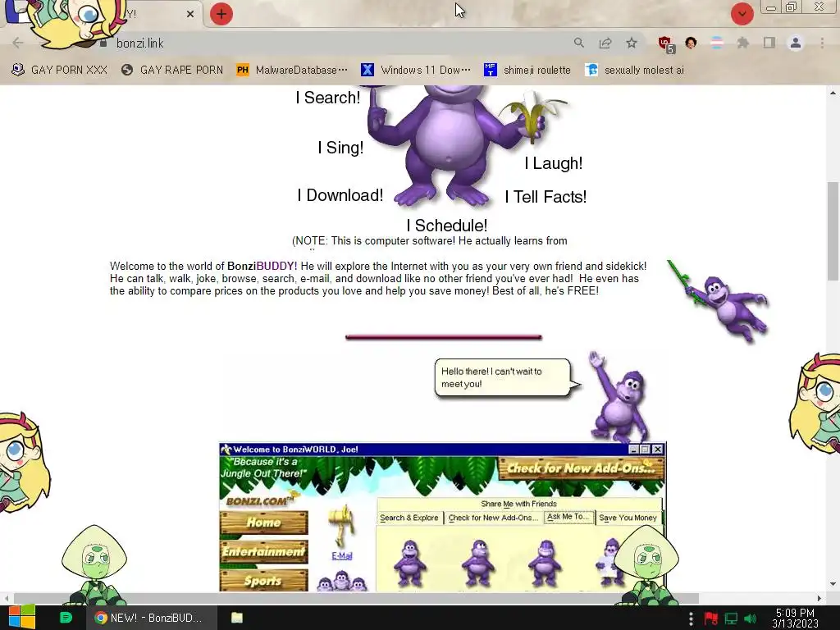This screenshot has height=630, width=840.
Task: Open the taskbar clock and date
Action: coord(795,619)
